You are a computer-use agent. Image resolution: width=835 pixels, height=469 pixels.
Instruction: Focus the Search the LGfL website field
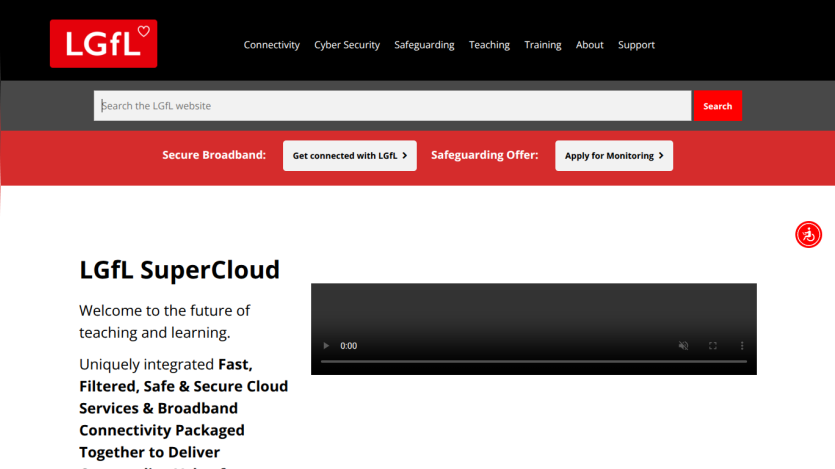392,105
